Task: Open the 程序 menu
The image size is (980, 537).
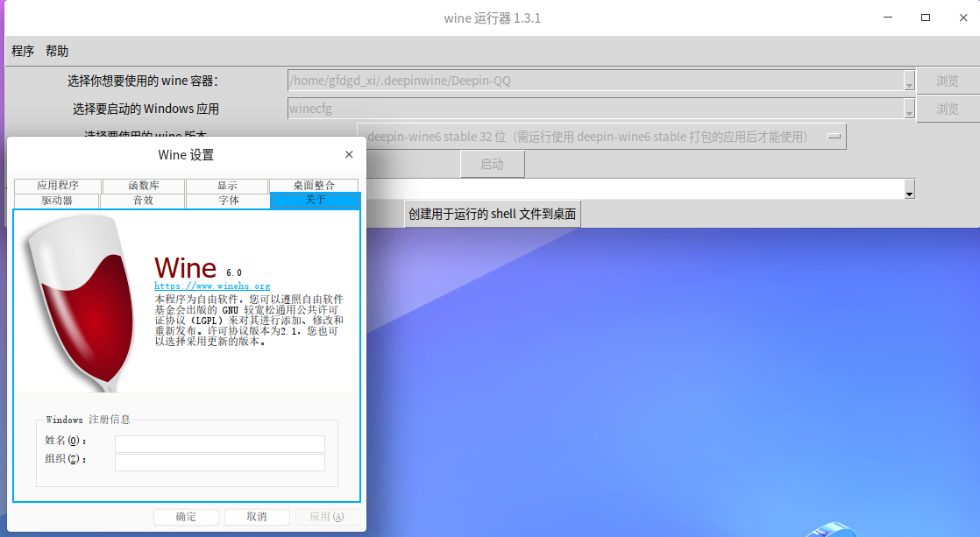Action: point(23,51)
